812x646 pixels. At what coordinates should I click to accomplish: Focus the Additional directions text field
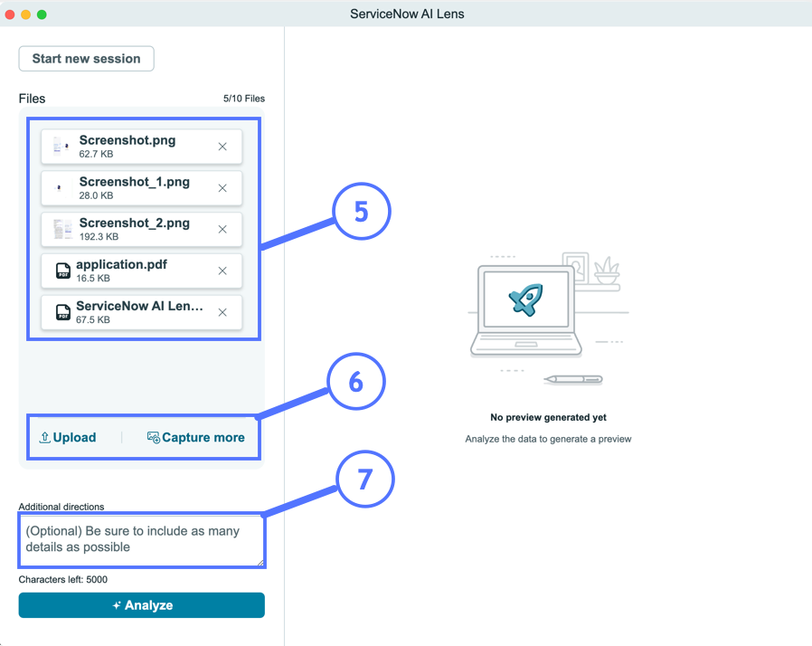pyautogui.click(x=141, y=540)
